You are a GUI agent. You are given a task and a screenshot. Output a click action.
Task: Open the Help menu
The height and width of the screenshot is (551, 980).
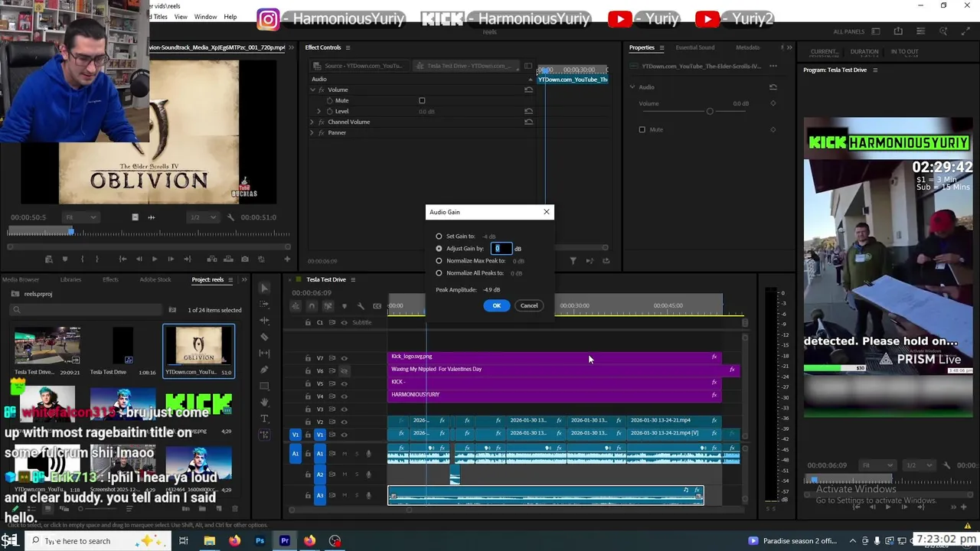tap(230, 17)
